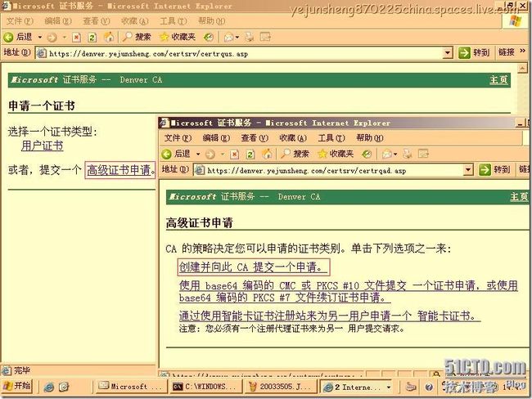Viewport: 532px width, 399px height.
Task: Expand address bar dropdown in background IE window
Action: [448, 53]
